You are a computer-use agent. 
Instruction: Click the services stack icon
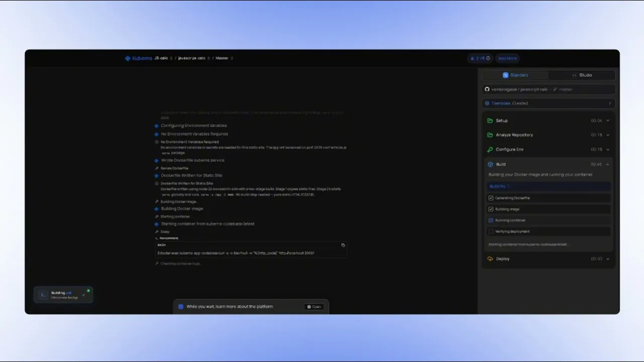(487, 103)
